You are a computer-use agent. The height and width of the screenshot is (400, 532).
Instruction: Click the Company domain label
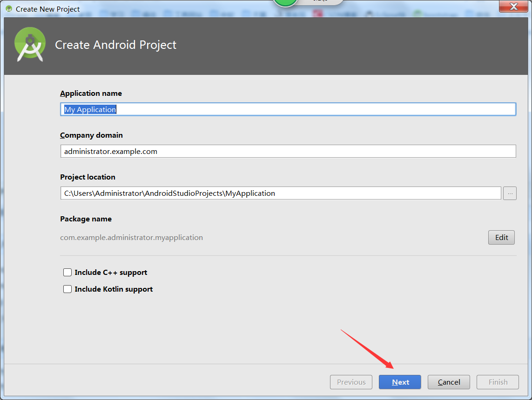(x=91, y=135)
